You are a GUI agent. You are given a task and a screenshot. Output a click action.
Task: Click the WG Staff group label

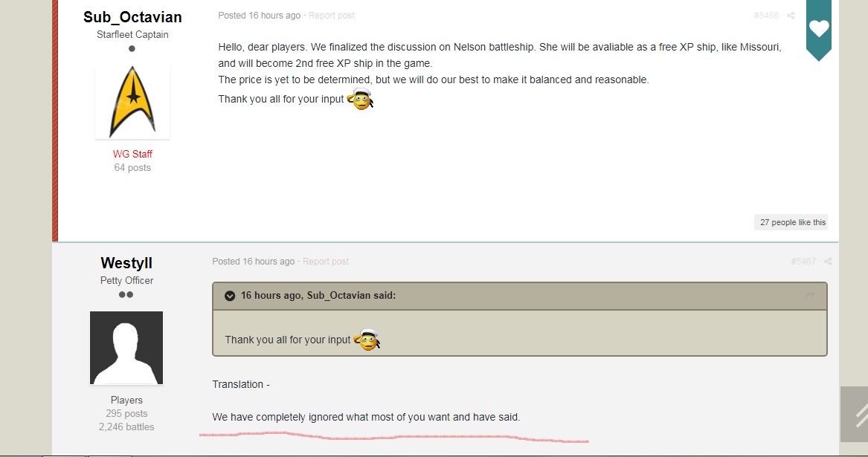tap(132, 154)
